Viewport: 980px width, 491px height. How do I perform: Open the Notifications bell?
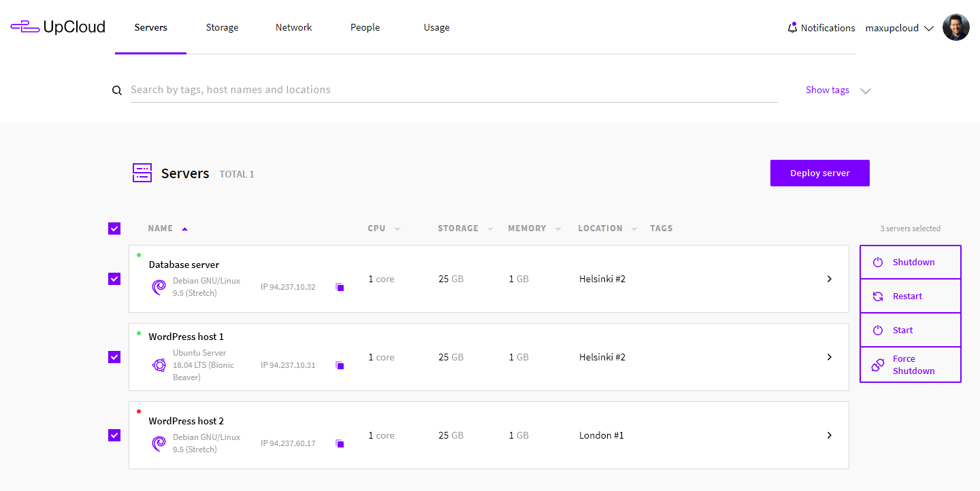(x=792, y=28)
